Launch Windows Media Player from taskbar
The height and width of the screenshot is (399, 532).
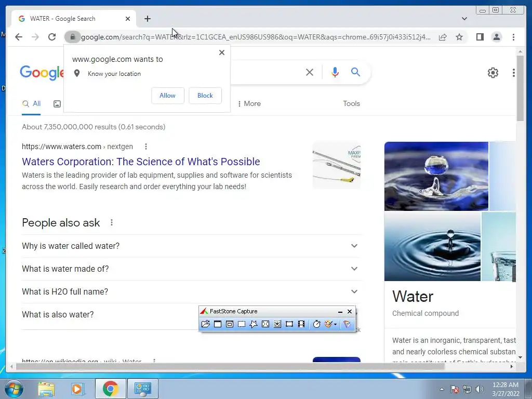77,389
